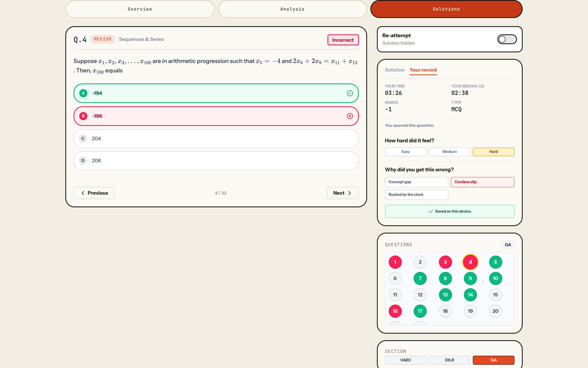This screenshot has width=588, height=368.
Task: Open the Analysis tab
Action: [292, 9]
